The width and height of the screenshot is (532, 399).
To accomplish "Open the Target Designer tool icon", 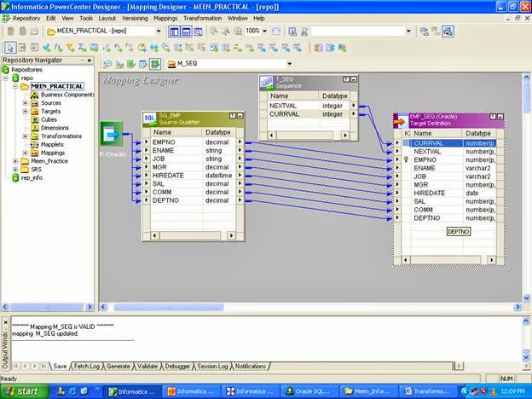I will pyautogui.click(x=119, y=64).
